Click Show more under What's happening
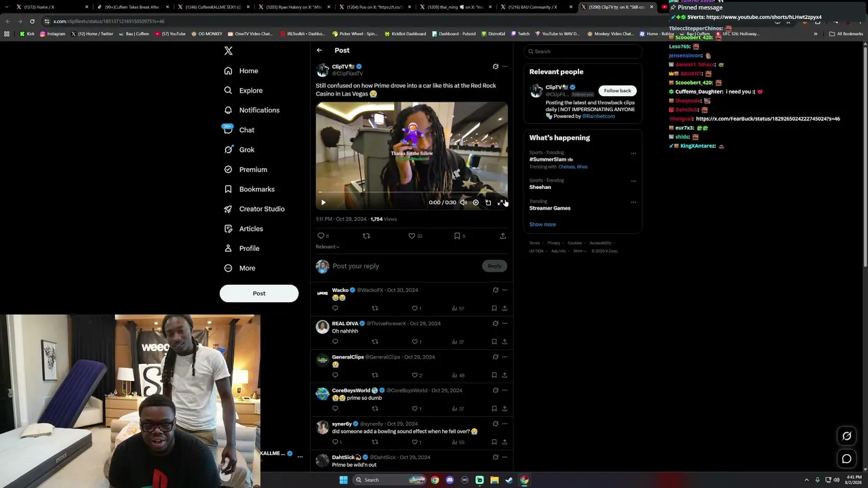 [542, 224]
